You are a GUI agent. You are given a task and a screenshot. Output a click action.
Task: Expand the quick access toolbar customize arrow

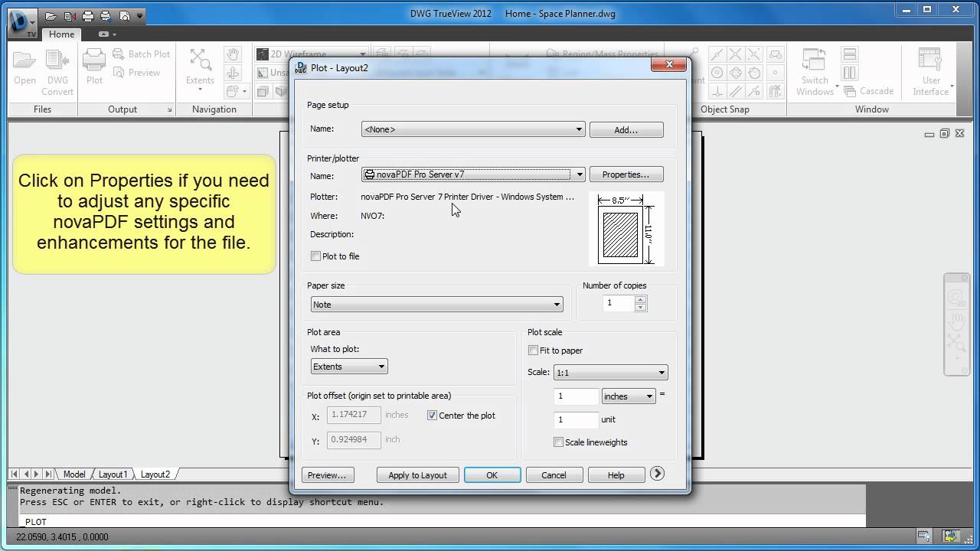(139, 15)
